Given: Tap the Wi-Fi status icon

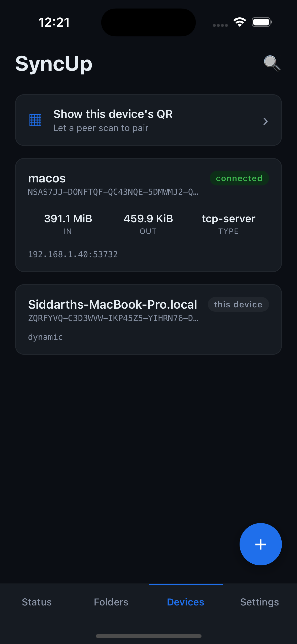Looking at the screenshot, I should [x=240, y=22].
